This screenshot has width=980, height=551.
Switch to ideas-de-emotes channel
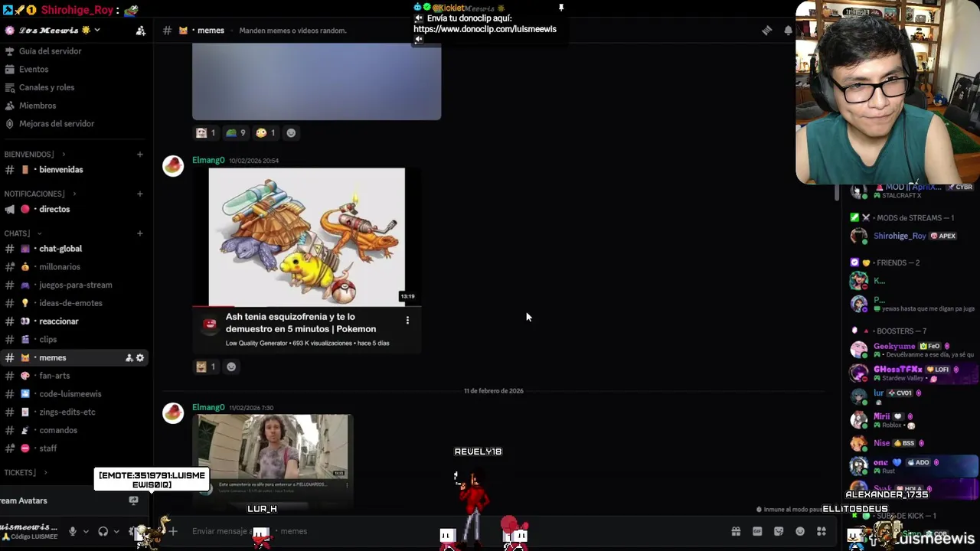[75, 303]
